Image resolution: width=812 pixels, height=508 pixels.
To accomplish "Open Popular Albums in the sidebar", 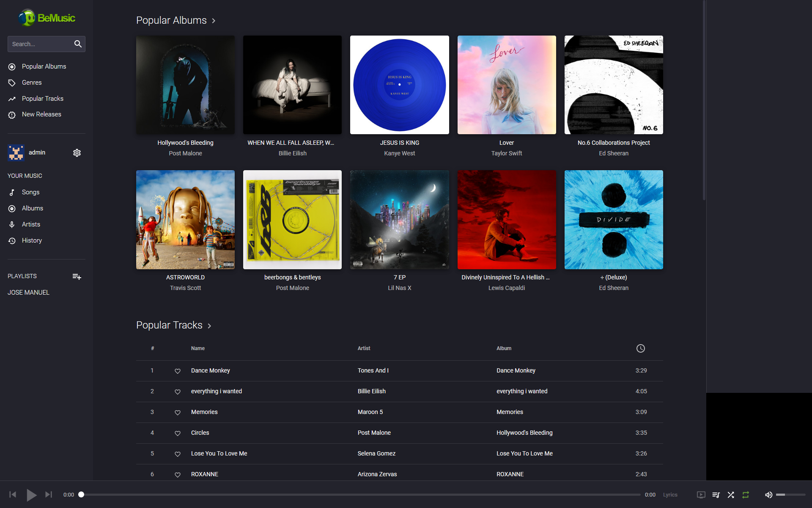I will (x=44, y=66).
